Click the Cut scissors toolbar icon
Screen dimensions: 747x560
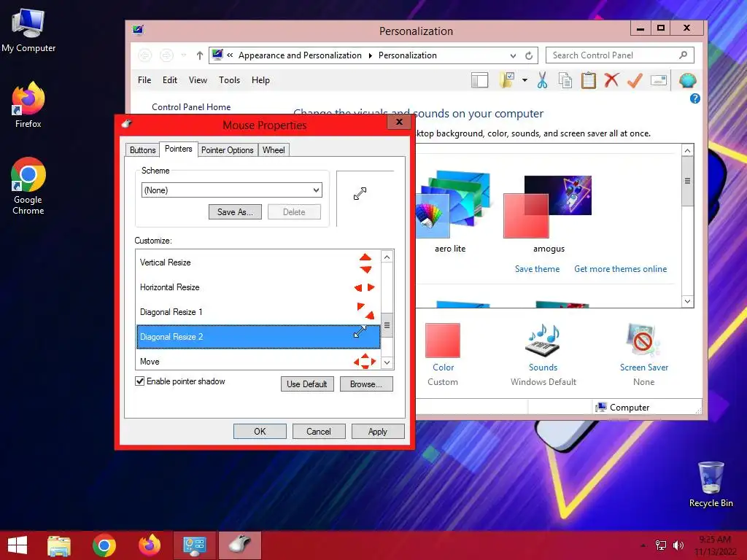point(542,80)
